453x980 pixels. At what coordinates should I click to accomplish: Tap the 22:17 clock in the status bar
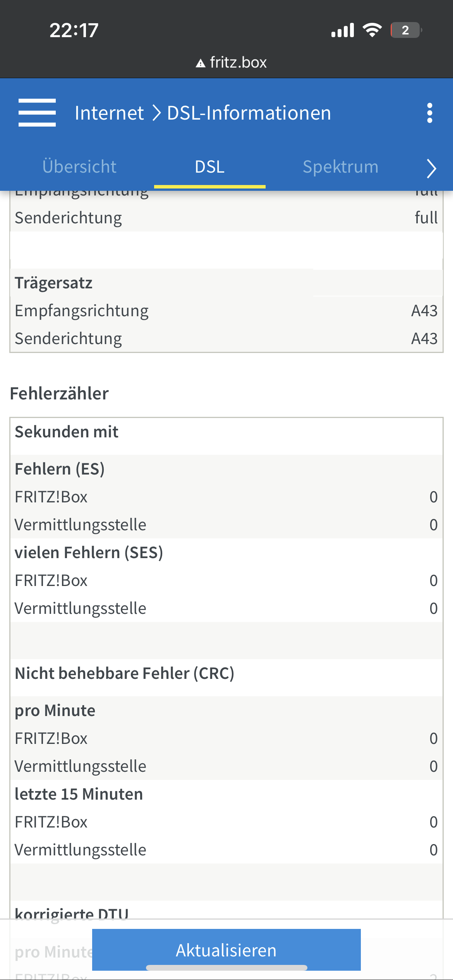point(74,30)
